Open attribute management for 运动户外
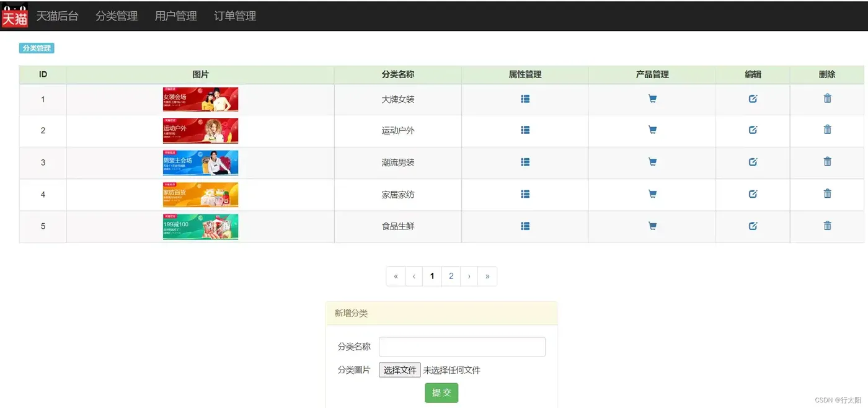Viewport: 868px width, 408px height. point(525,130)
